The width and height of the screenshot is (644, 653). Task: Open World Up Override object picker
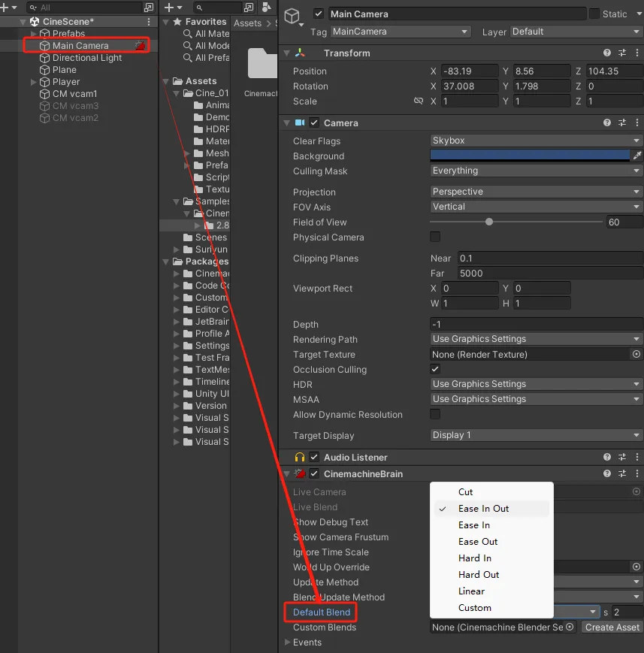coord(636,567)
